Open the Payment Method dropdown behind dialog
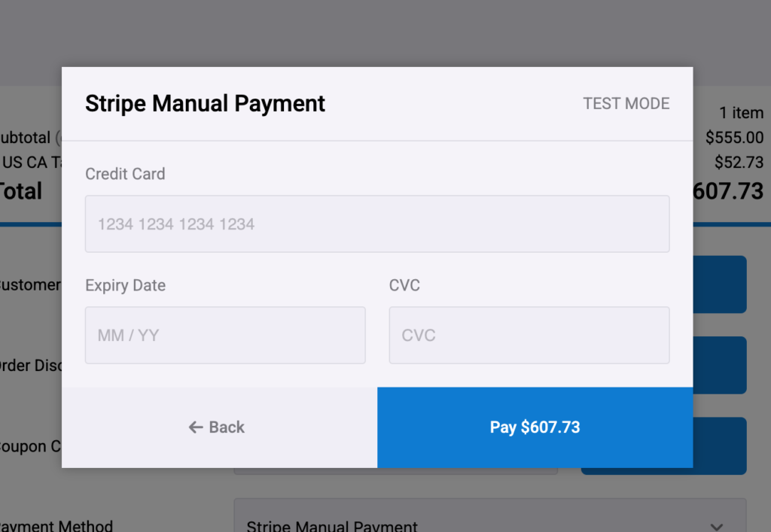This screenshot has width=771, height=532. pyautogui.click(x=489, y=515)
